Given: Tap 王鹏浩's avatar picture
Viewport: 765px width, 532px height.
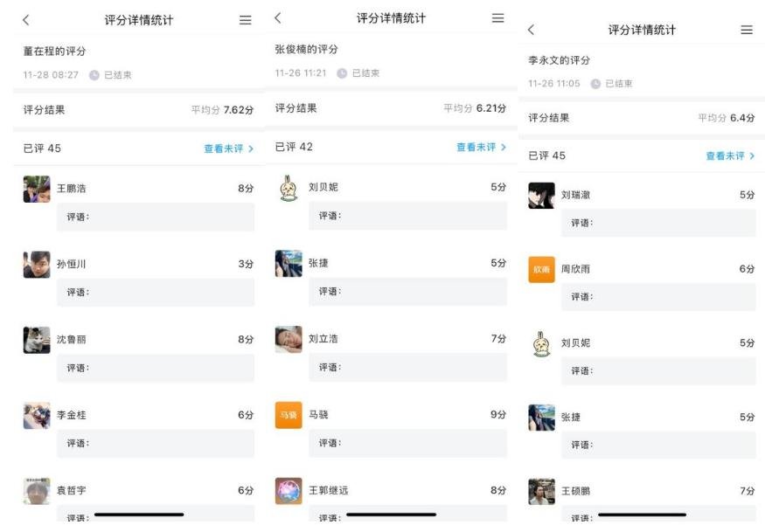Looking at the screenshot, I should pyautogui.click(x=37, y=189).
